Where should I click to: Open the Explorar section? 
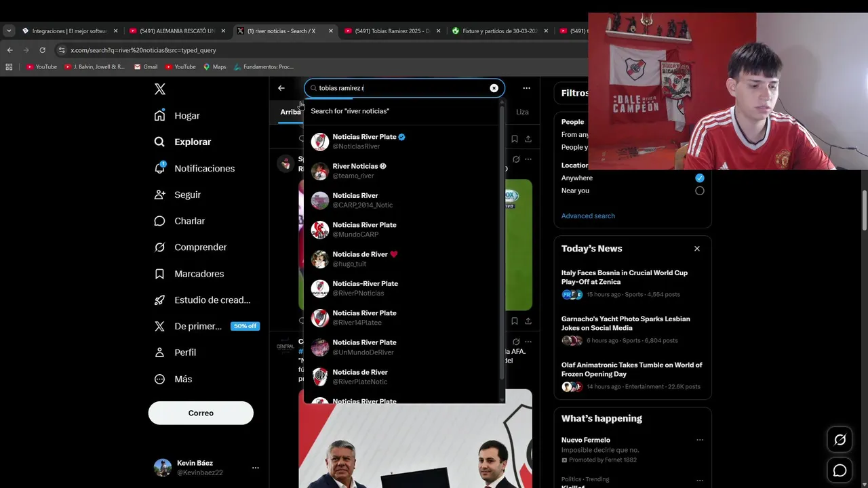(x=182, y=142)
